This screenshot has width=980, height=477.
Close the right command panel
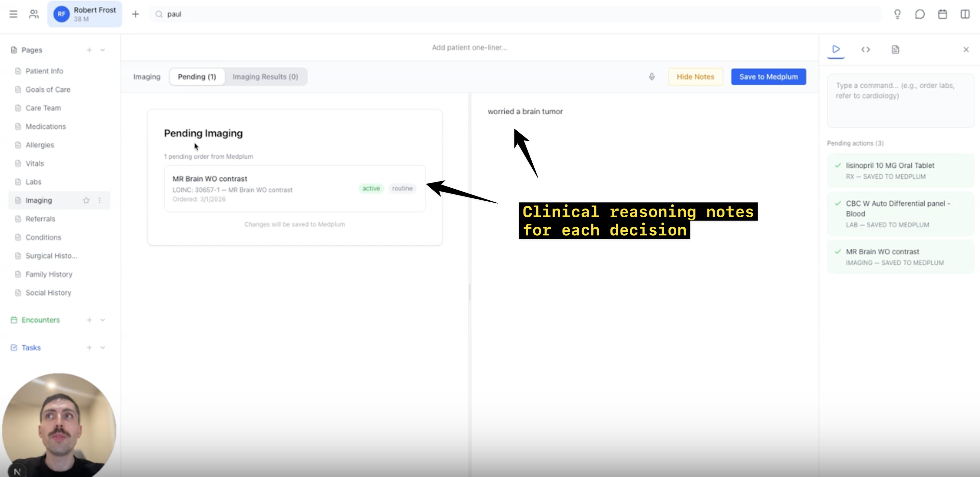(x=966, y=49)
